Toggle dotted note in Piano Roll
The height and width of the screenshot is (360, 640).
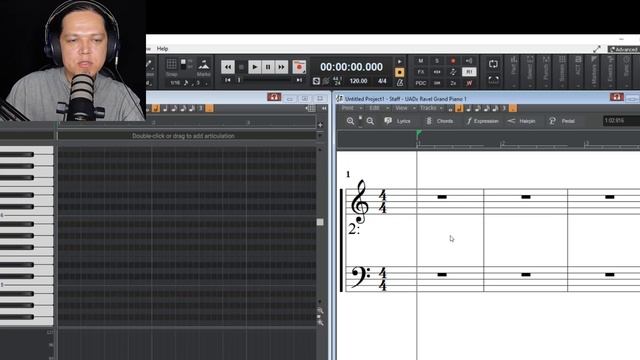pyautogui.click(x=209, y=108)
